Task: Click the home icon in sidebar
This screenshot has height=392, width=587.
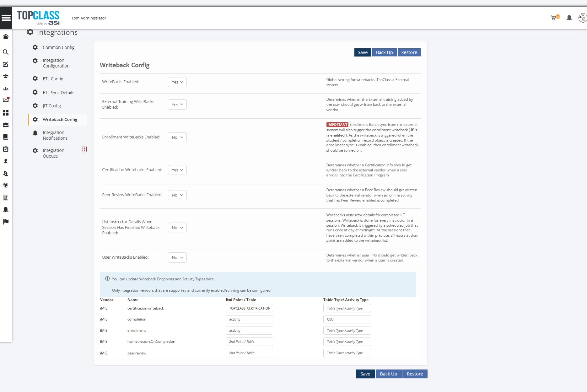Action: [6, 37]
